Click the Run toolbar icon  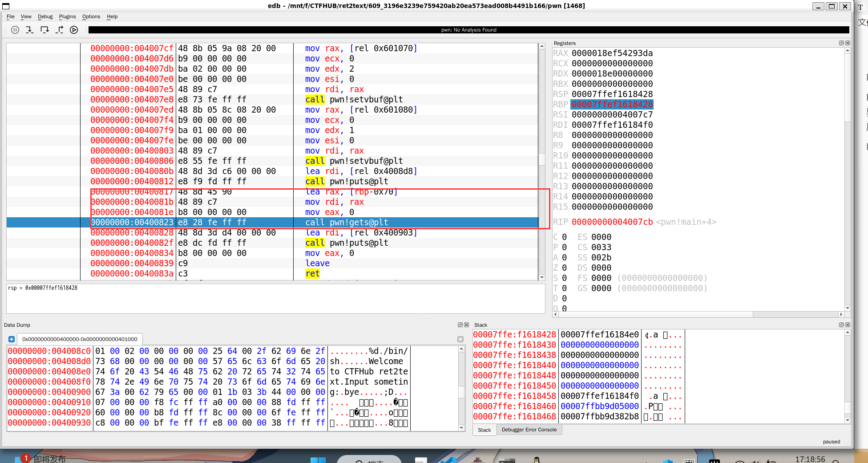(74, 30)
